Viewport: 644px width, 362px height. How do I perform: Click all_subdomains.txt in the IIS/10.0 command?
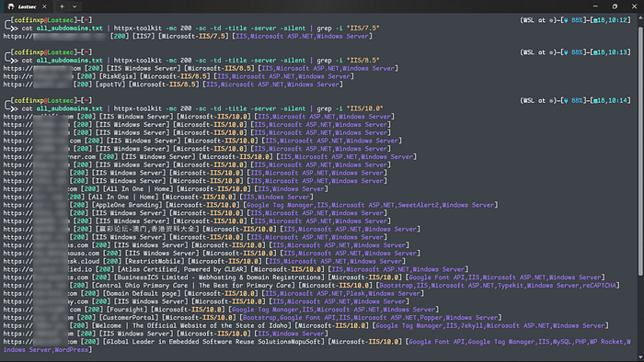click(69, 108)
